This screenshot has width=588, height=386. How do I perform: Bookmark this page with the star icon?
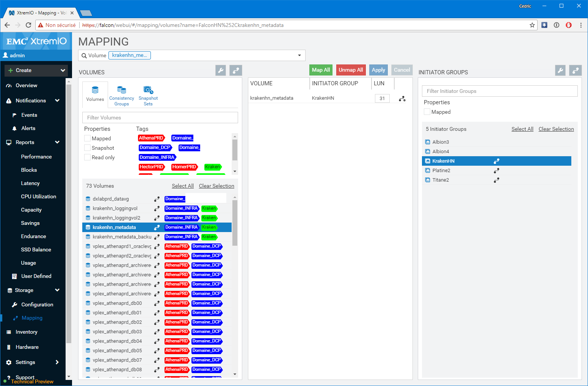click(x=532, y=25)
